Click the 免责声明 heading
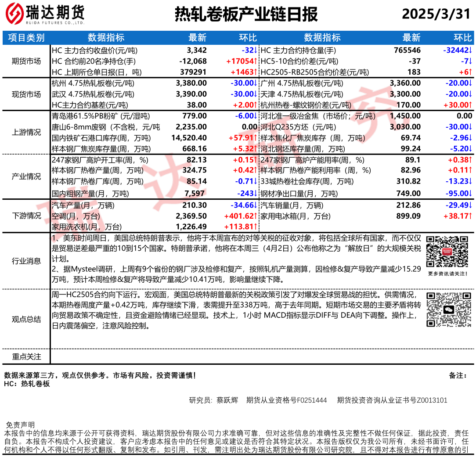 [20, 425]
